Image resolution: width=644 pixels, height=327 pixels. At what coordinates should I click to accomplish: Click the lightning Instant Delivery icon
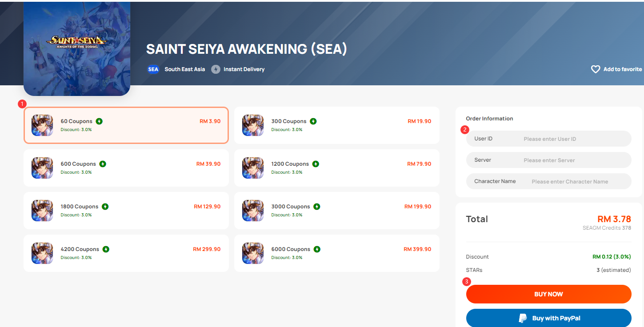(x=216, y=69)
